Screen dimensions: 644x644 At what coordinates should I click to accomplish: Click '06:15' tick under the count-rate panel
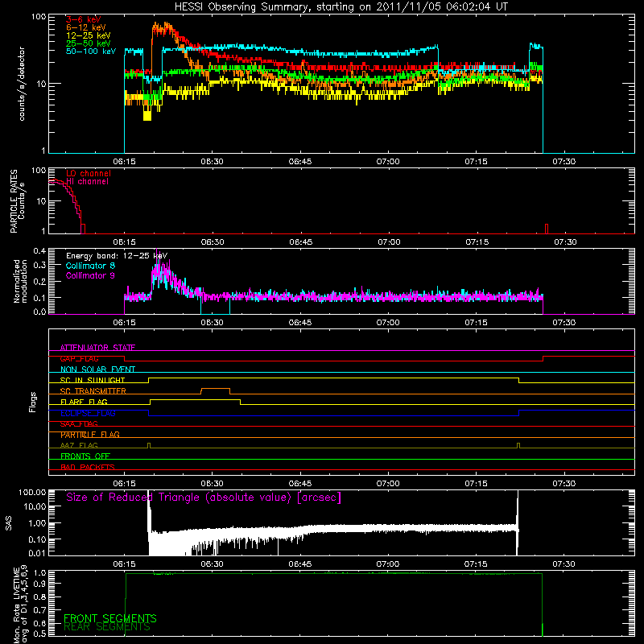coord(125,162)
